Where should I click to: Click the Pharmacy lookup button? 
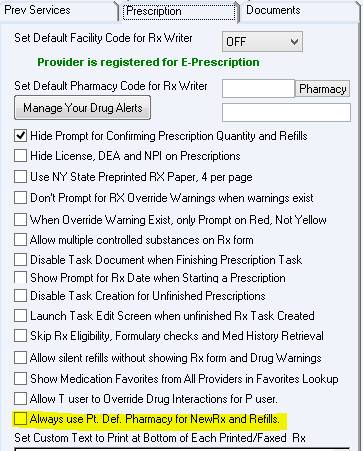323,89
